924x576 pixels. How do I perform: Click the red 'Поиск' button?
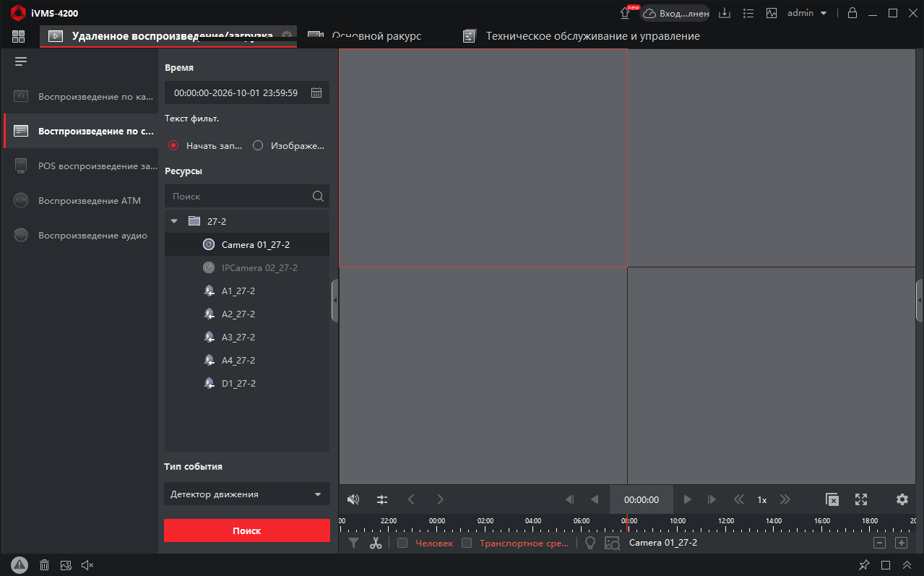click(247, 530)
